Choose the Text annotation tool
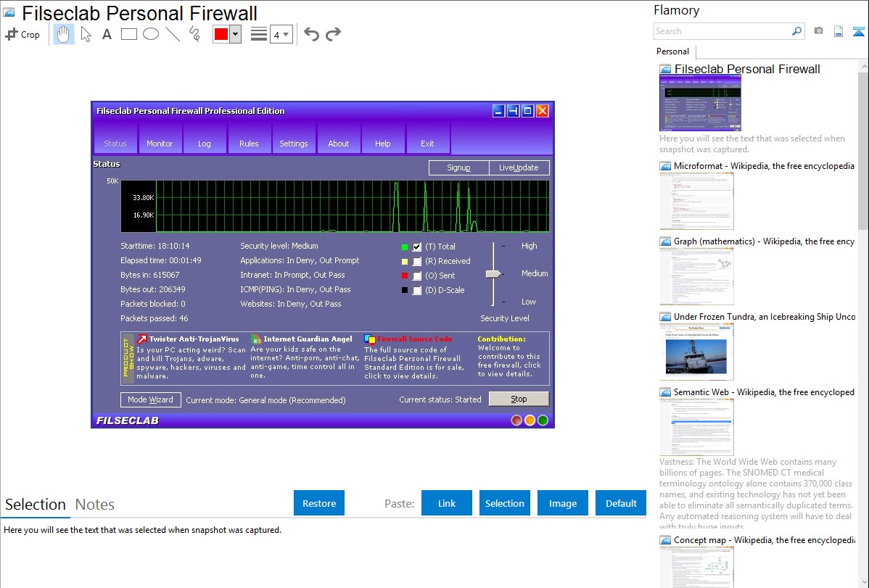The image size is (869, 588). 107,34
